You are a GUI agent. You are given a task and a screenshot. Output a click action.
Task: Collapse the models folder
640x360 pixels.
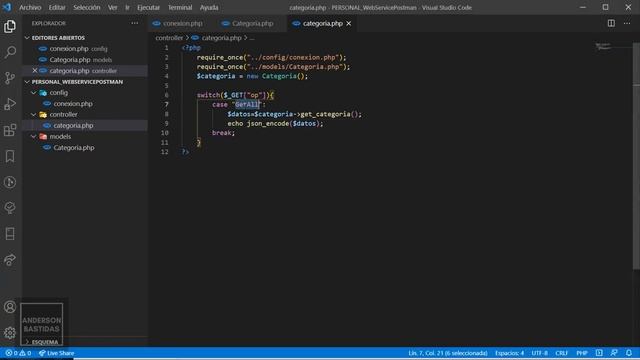(x=60, y=137)
